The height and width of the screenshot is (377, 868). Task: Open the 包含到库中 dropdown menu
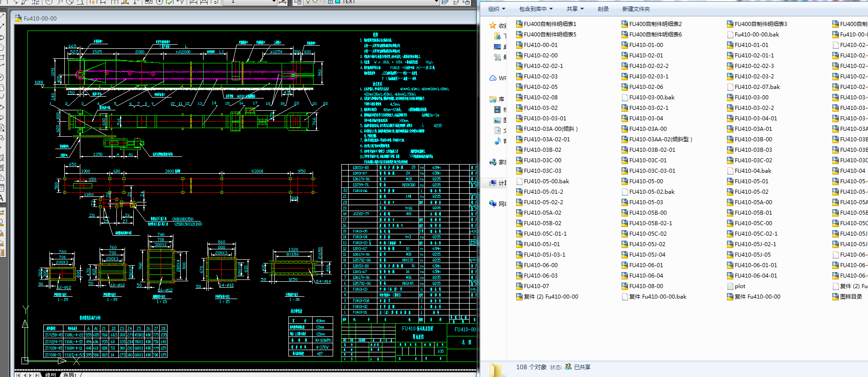(x=536, y=9)
